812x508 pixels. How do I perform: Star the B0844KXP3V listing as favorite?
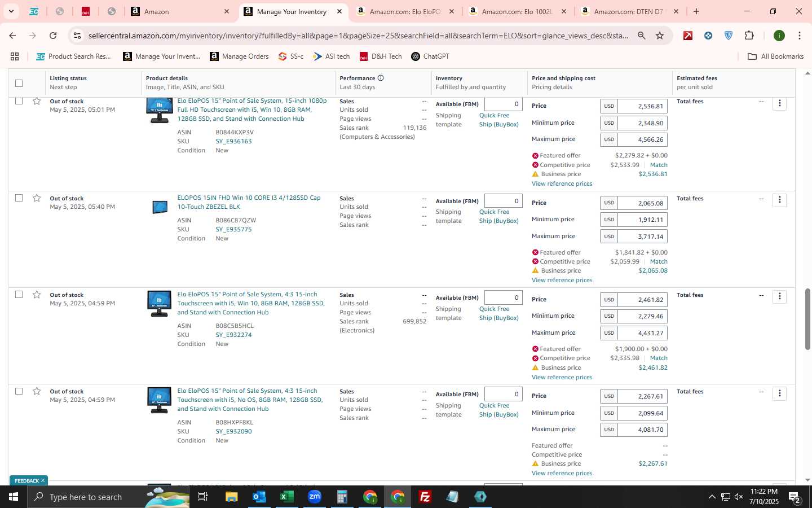click(37, 101)
